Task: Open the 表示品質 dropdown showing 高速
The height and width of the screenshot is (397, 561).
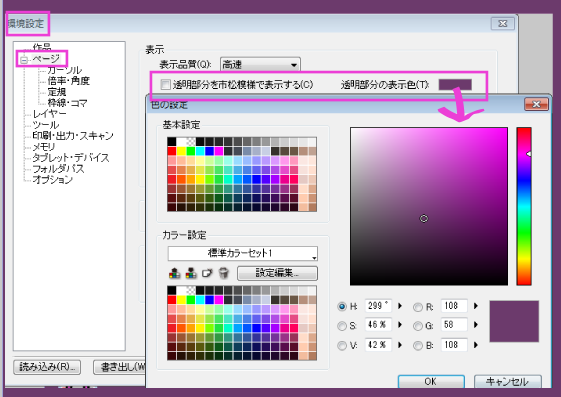Action: 260,65
